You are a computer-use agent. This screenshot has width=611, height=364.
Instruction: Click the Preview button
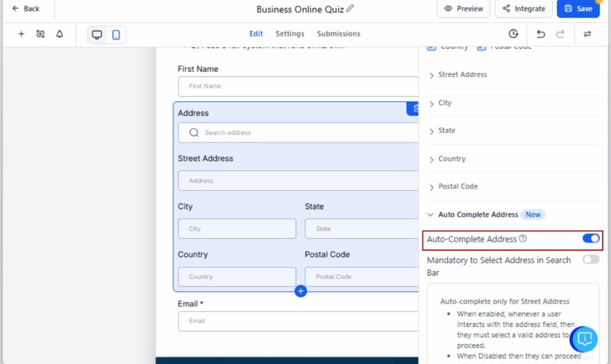tap(464, 9)
